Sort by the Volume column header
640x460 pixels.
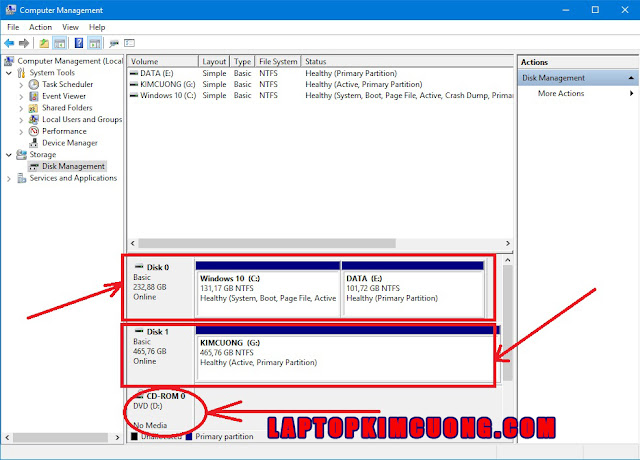163,61
